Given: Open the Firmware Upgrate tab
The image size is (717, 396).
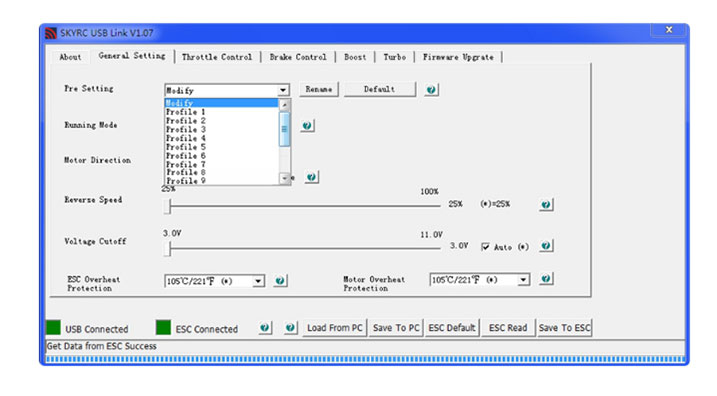Looking at the screenshot, I should [458, 57].
